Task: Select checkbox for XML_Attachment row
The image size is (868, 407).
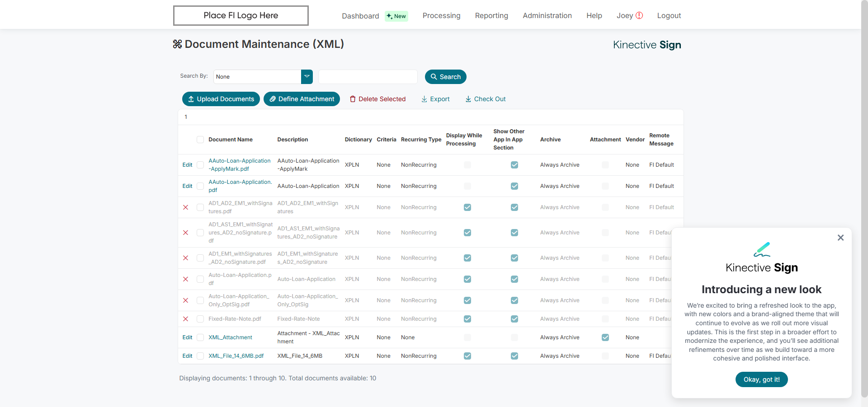Action: point(200,337)
